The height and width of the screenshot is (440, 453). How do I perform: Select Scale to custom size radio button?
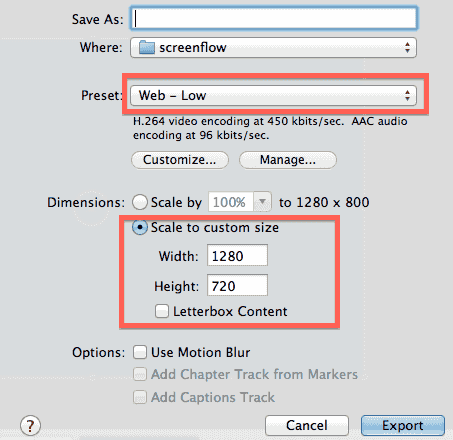140,227
